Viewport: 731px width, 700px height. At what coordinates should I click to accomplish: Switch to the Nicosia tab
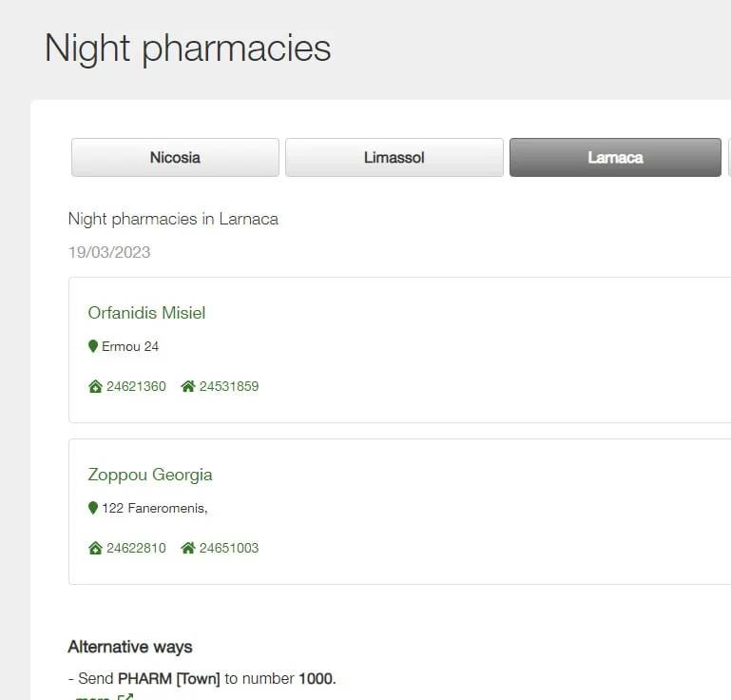tap(175, 158)
